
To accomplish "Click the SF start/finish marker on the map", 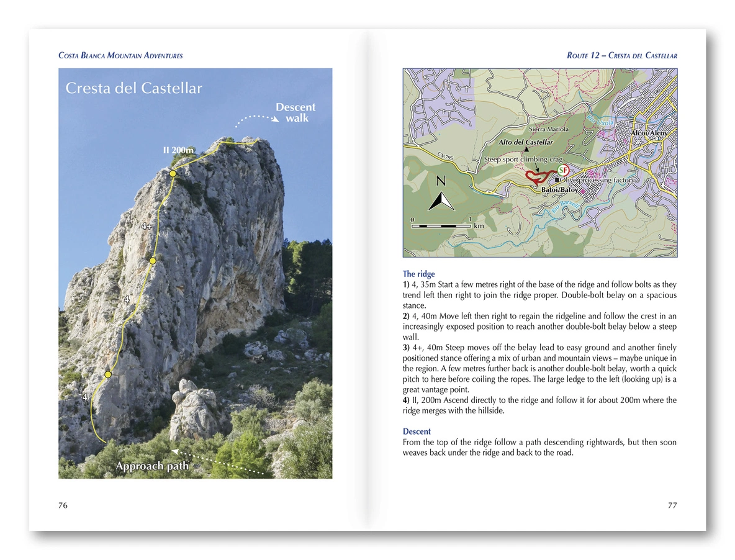I will [563, 170].
